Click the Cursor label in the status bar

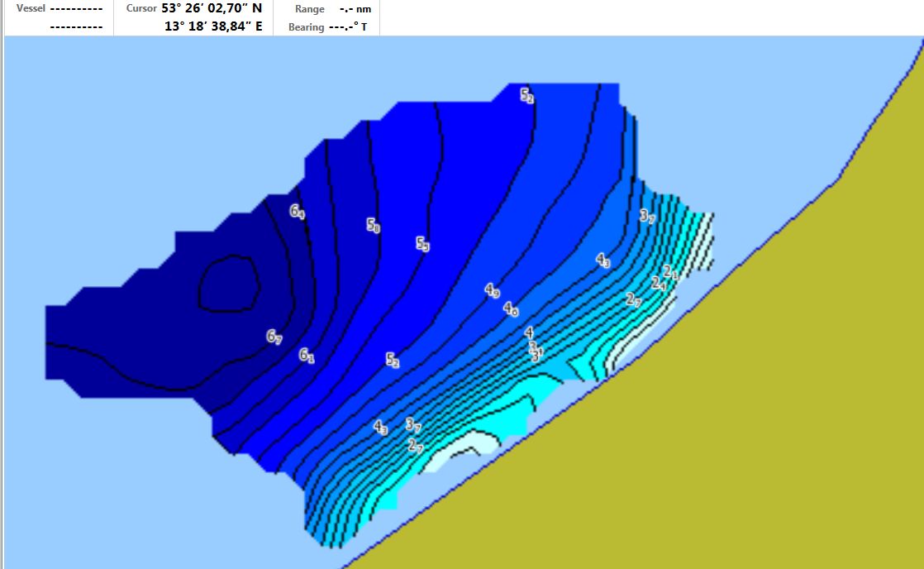(141, 9)
